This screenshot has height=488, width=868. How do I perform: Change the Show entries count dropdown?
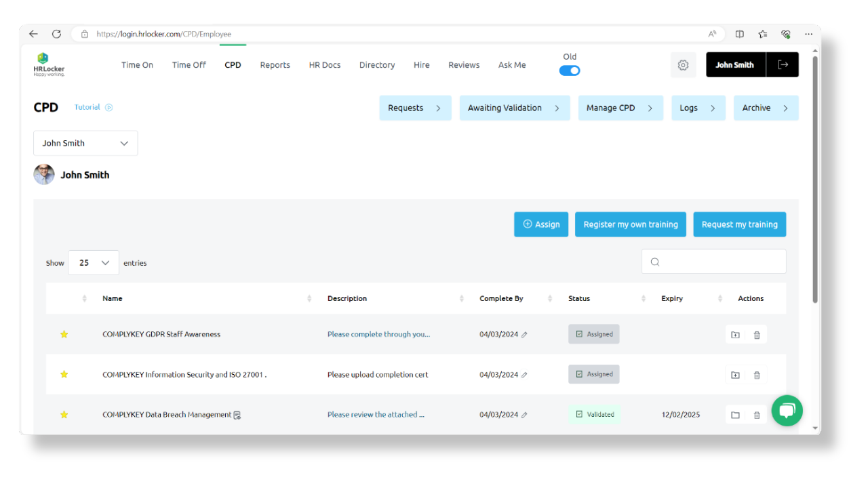pos(93,262)
